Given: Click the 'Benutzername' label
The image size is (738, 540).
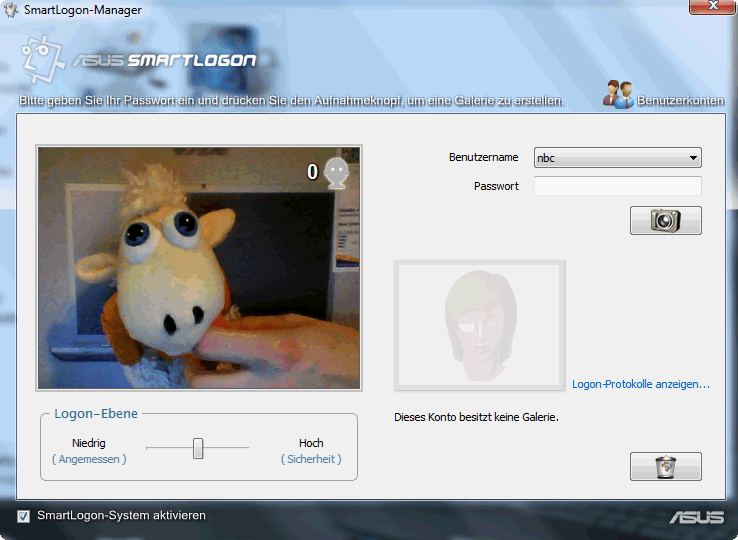Looking at the screenshot, I should (483, 157).
